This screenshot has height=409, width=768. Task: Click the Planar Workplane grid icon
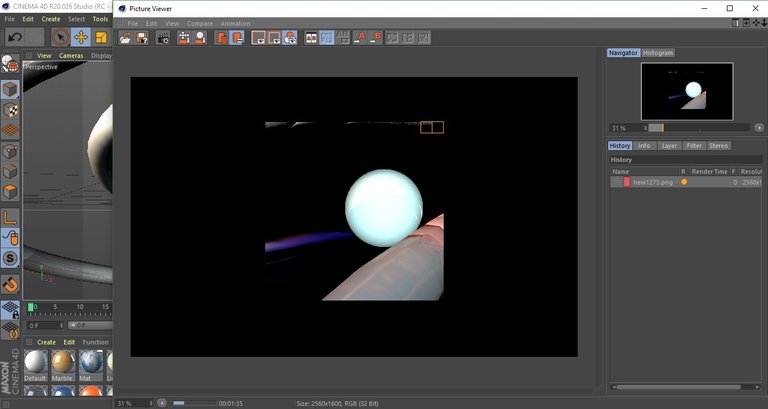tap(10, 330)
